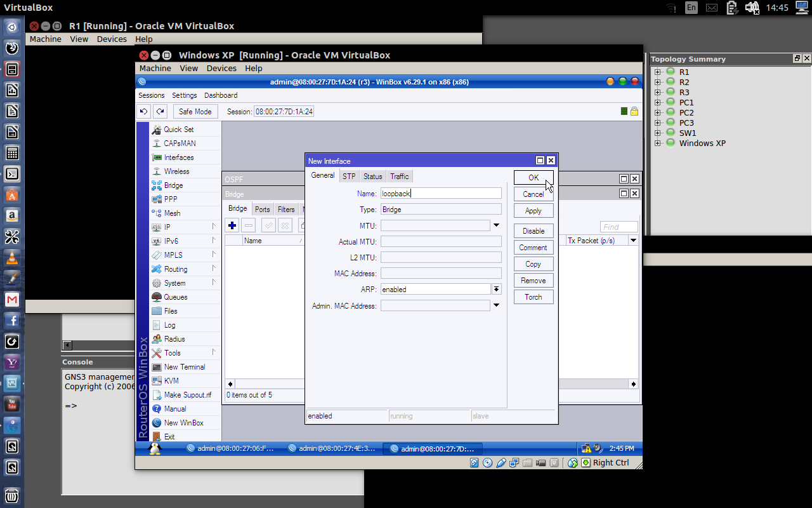The image size is (812, 508).
Task: Open Mesh in WinBox sidebar
Action: (172, 213)
